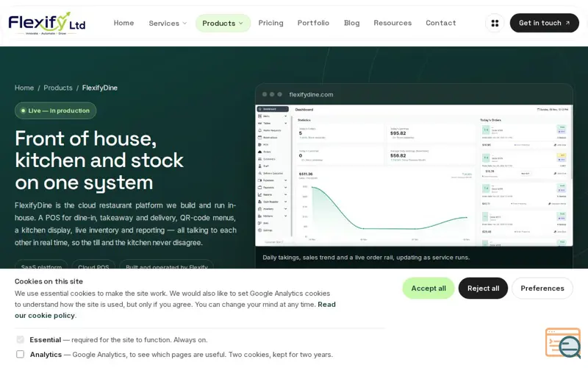Screen dimensions: 588x368
Task: Open the Read our cookie policy link
Action: click(175, 310)
